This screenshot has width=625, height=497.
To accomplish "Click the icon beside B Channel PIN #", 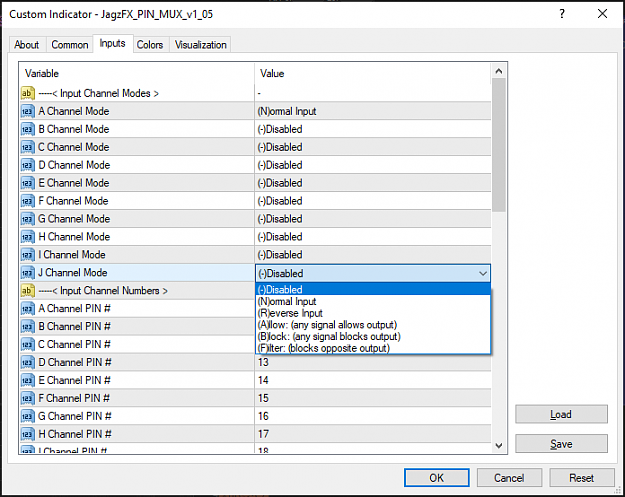I will coord(28,326).
